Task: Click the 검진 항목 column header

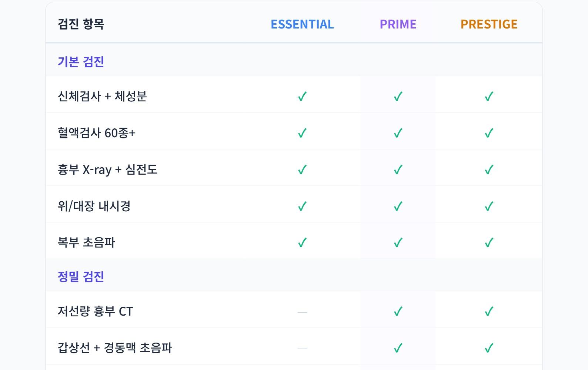Action: [81, 24]
